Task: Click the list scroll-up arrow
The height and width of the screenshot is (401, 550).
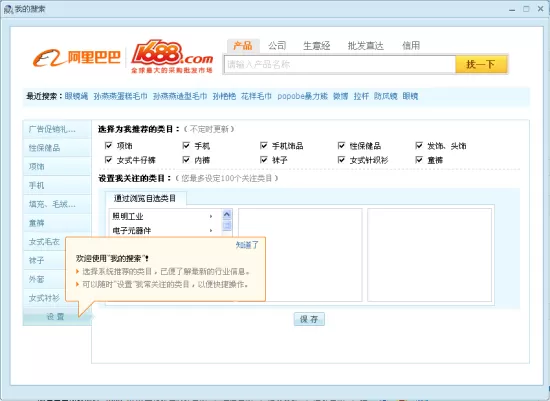Action: (x=227, y=214)
